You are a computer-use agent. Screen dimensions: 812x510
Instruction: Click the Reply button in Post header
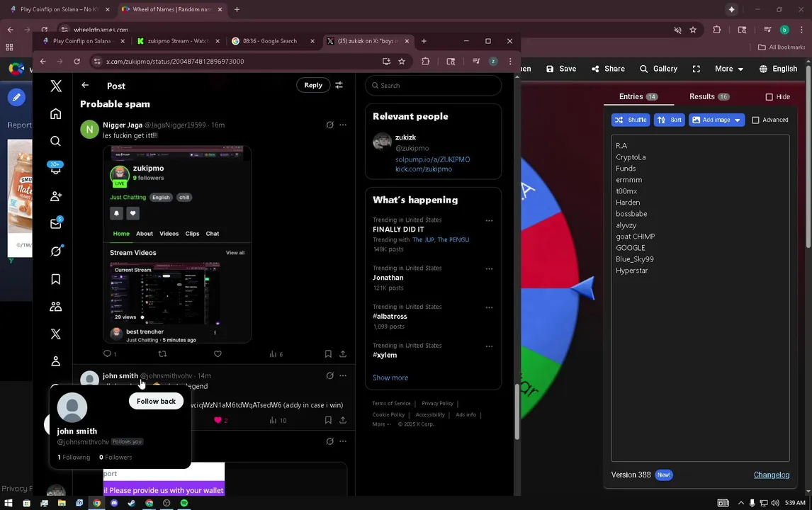tap(312, 85)
